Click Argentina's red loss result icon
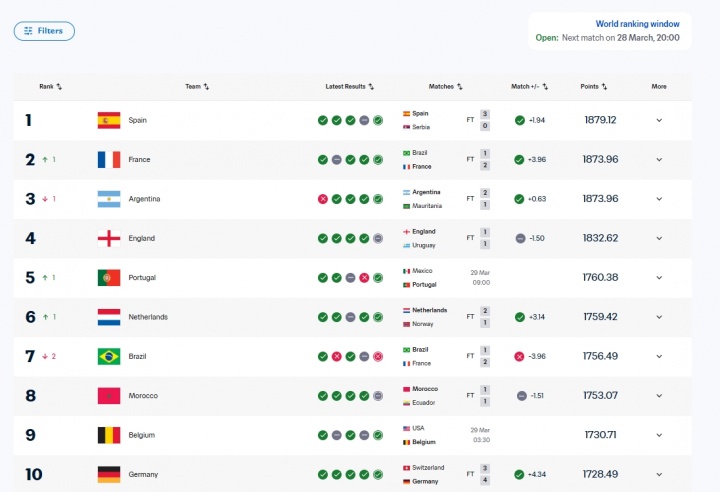The image size is (720, 492). point(323,199)
